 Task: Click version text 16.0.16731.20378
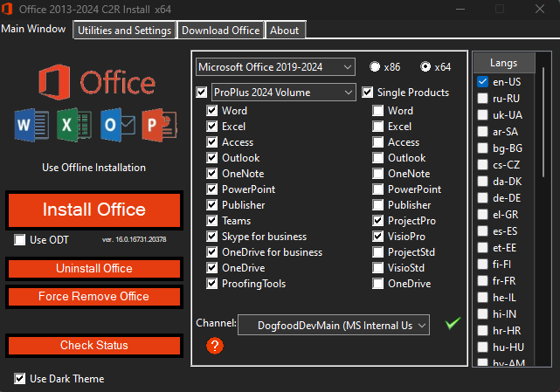point(135,239)
